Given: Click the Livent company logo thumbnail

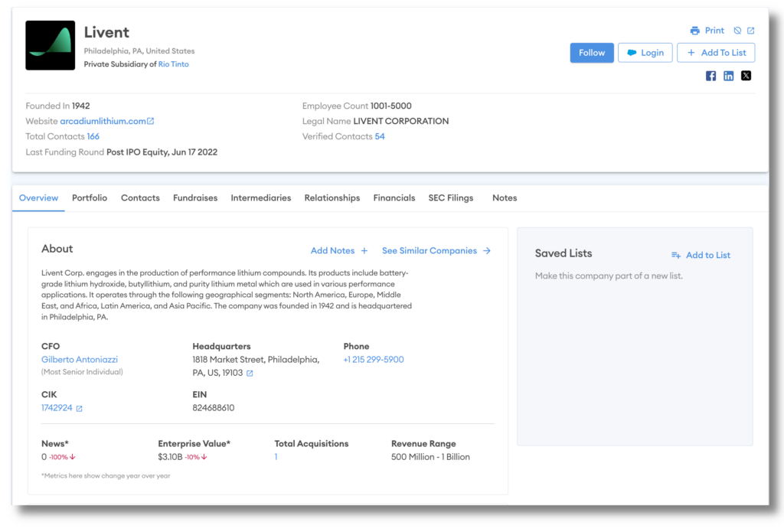Looking at the screenshot, I should click(x=50, y=45).
